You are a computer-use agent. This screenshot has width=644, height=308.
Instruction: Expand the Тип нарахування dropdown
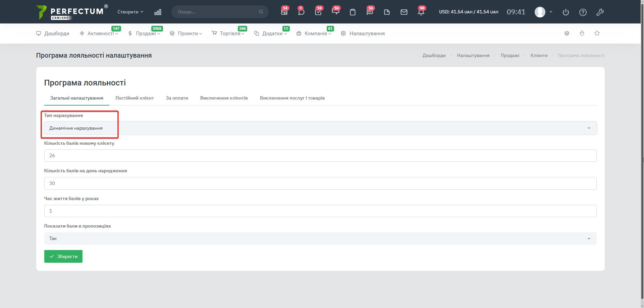click(x=320, y=128)
